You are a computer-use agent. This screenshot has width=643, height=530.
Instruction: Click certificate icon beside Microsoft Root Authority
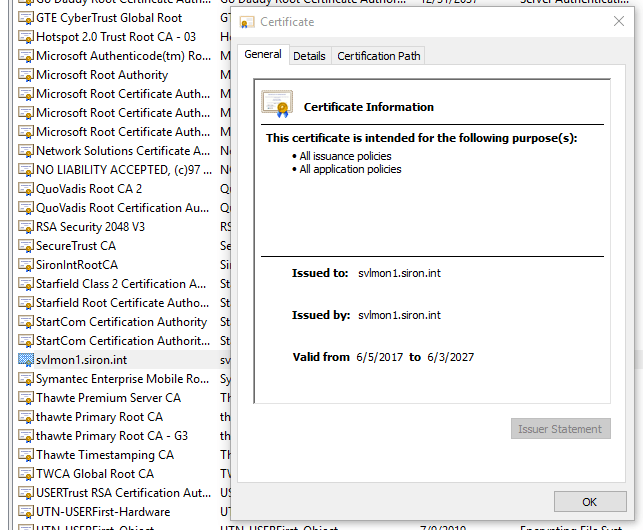25,75
